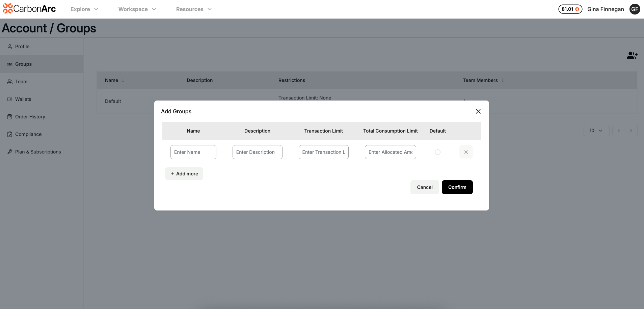Click the GF user avatar
The height and width of the screenshot is (309, 644).
pos(635,9)
